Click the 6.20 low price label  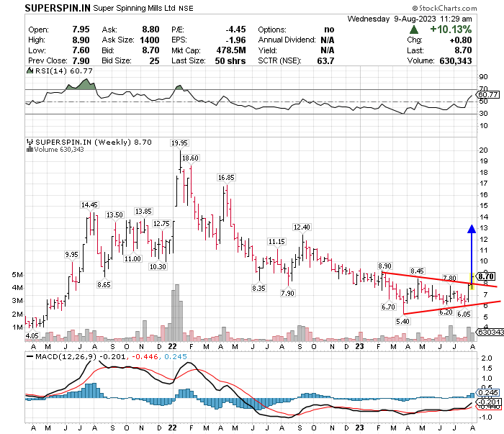pos(446,312)
